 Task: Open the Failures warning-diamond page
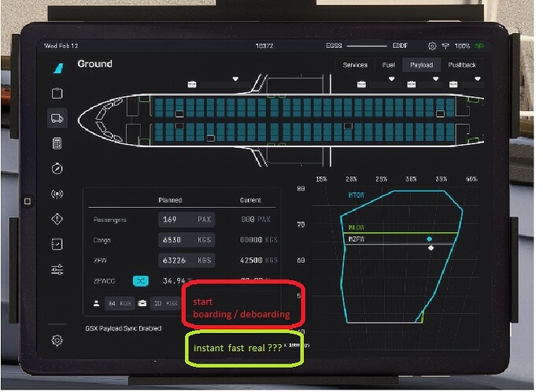pyautogui.click(x=57, y=219)
